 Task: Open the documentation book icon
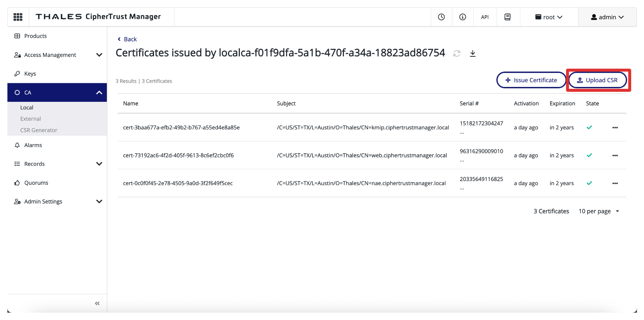[x=507, y=17]
